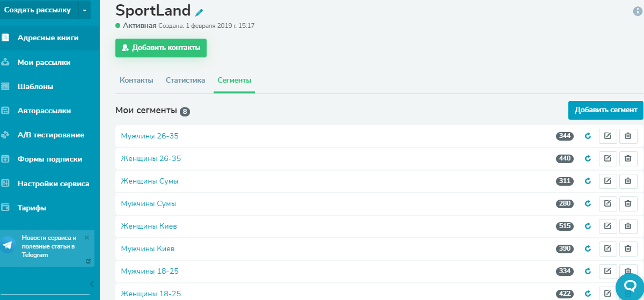The width and height of the screenshot is (644, 300).
Task: Delete the Женщины Сумы segment
Action: (x=628, y=181)
